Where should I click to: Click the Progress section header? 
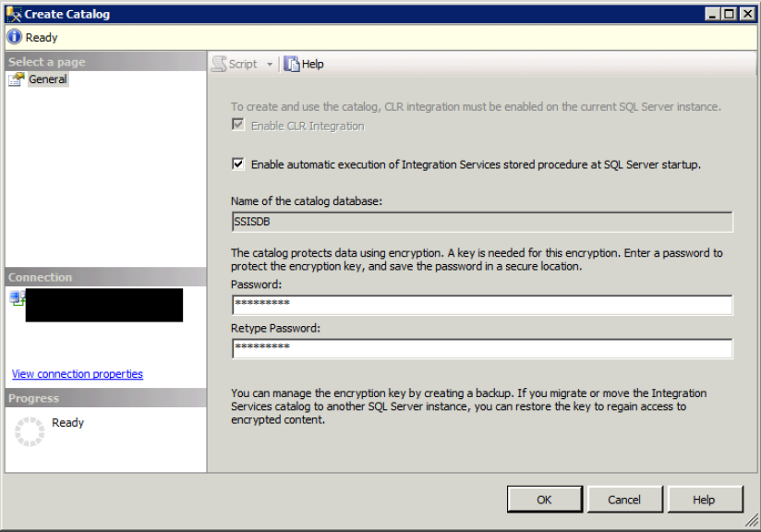point(106,398)
